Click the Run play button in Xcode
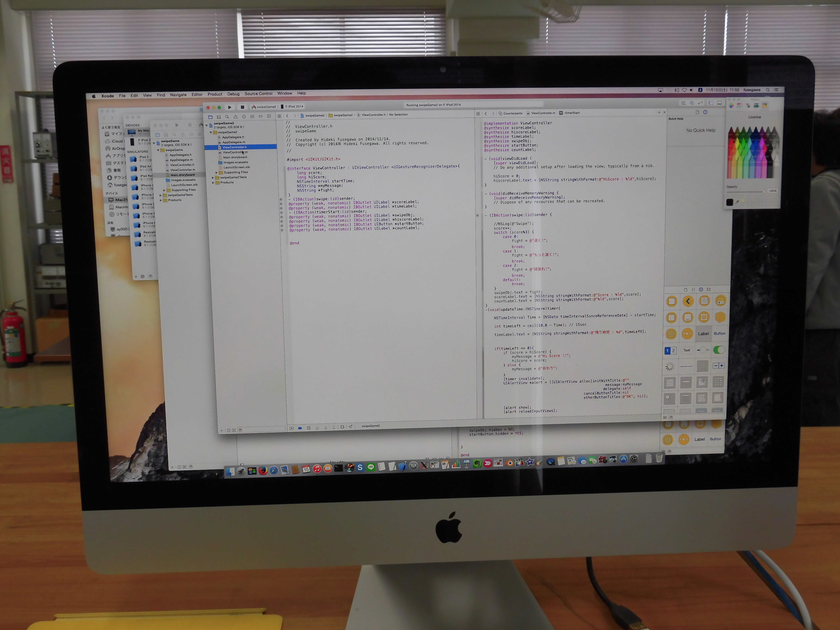The height and width of the screenshot is (630, 840). [229, 107]
